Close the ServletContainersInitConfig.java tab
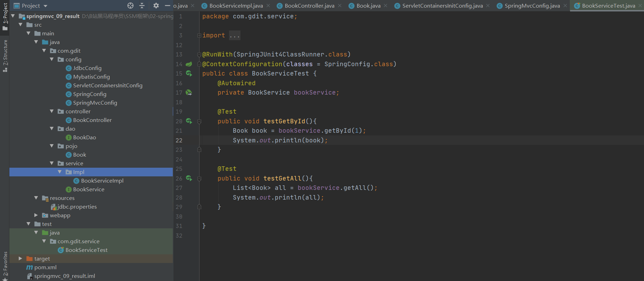This screenshot has width=644, height=281. 488,6
